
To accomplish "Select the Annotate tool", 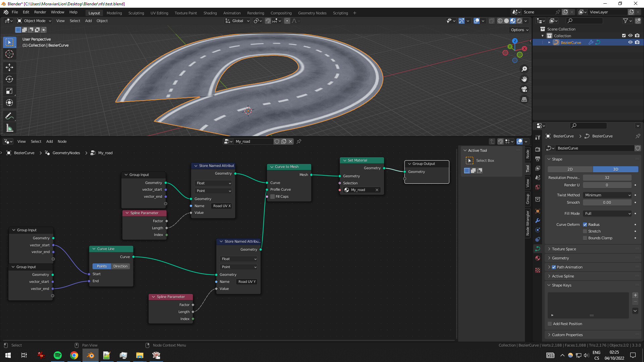I will [x=9, y=116].
